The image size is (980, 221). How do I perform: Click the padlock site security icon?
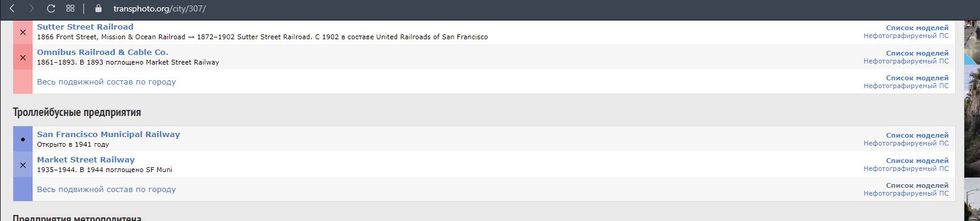pyautogui.click(x=98, y=9)
